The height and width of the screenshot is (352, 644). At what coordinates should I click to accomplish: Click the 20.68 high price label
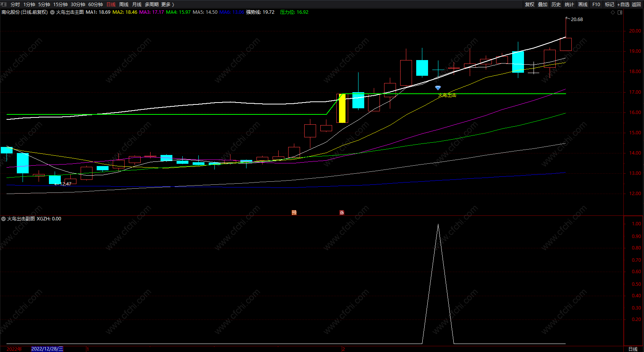(x=577, y=20)
